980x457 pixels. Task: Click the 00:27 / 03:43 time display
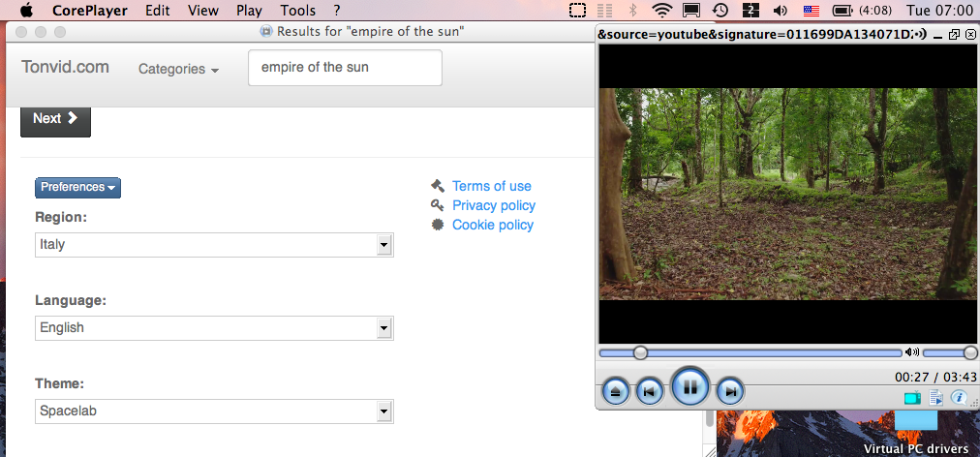[935, 377]
